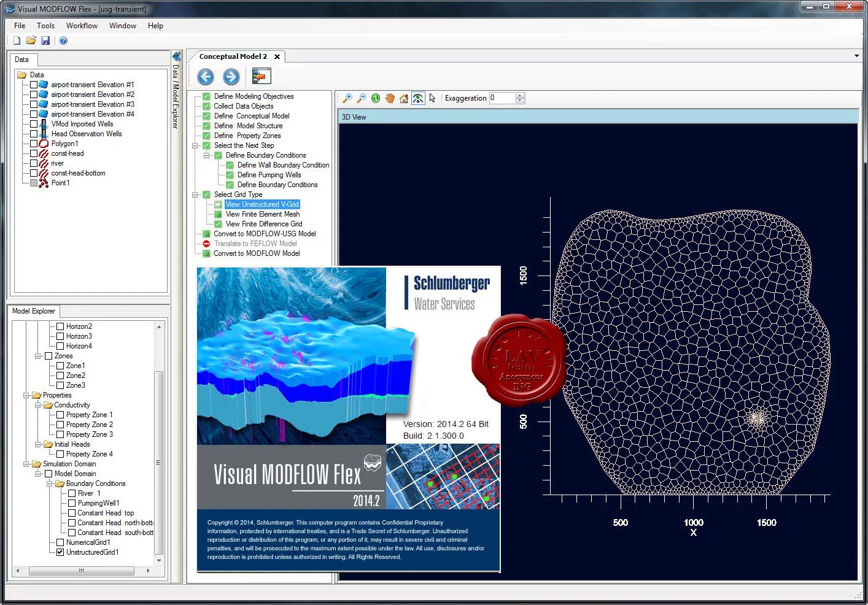Click the airport-transient Elevation #1 surface icon
Screen dimensions: 868x605
44,85
